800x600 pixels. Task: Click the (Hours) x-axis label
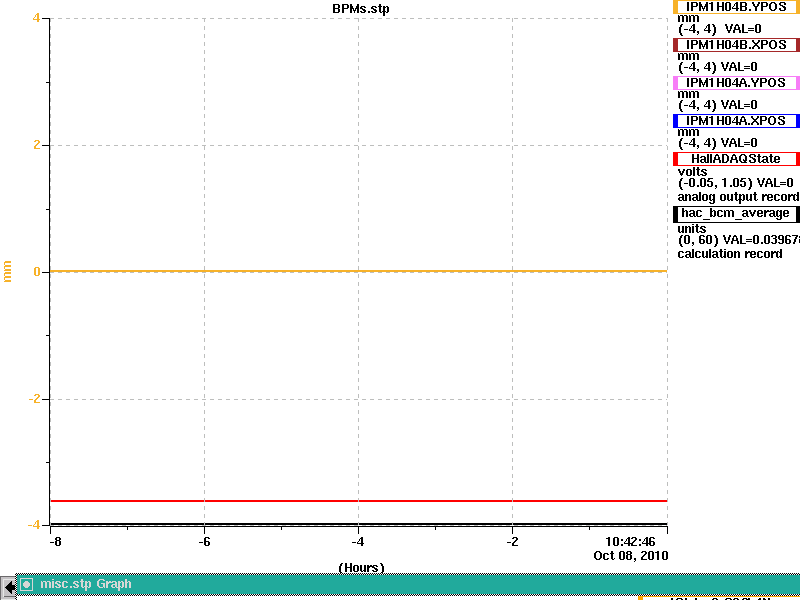point(361,567)
